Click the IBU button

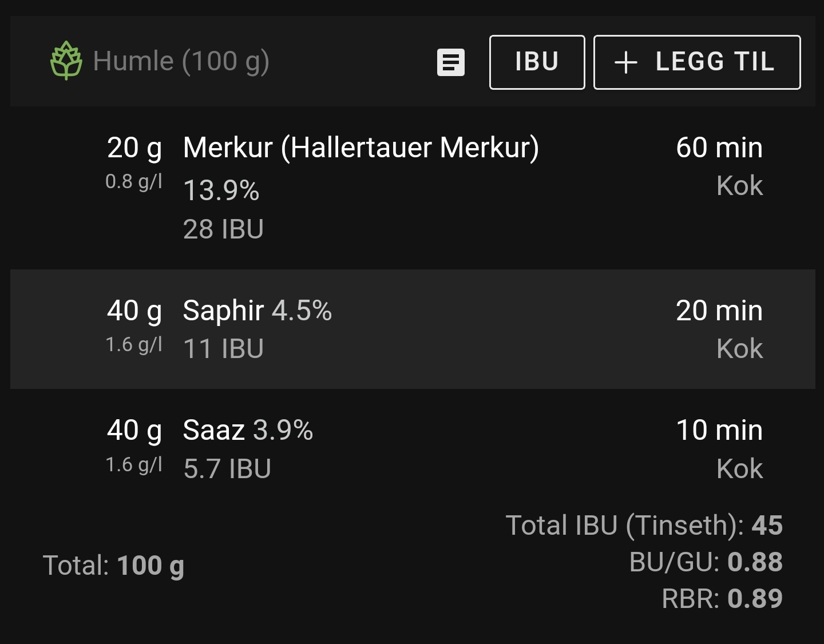coord(537,62)
